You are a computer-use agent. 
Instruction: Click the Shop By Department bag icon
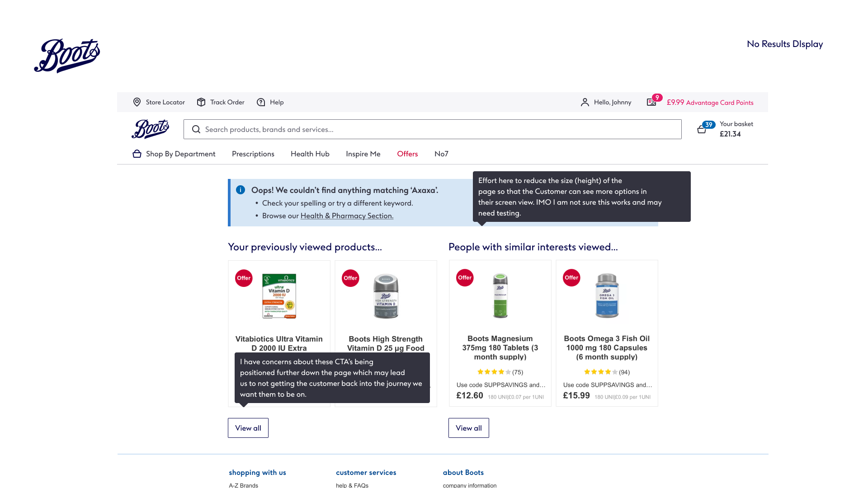coord(137,154)
